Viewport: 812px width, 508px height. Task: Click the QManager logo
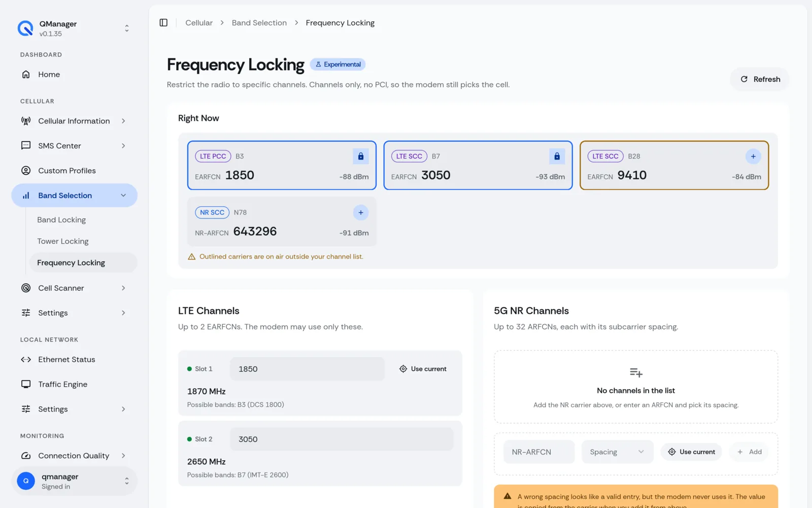[x=25, y=28]
